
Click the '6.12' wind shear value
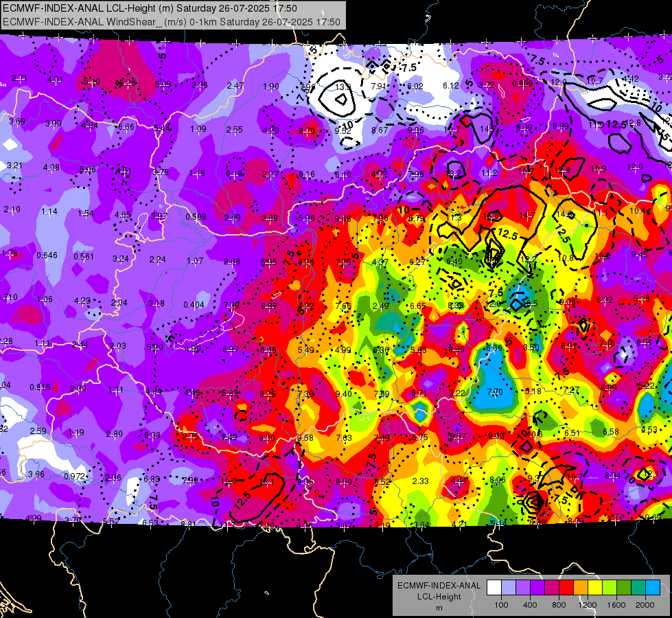point(451,86)
